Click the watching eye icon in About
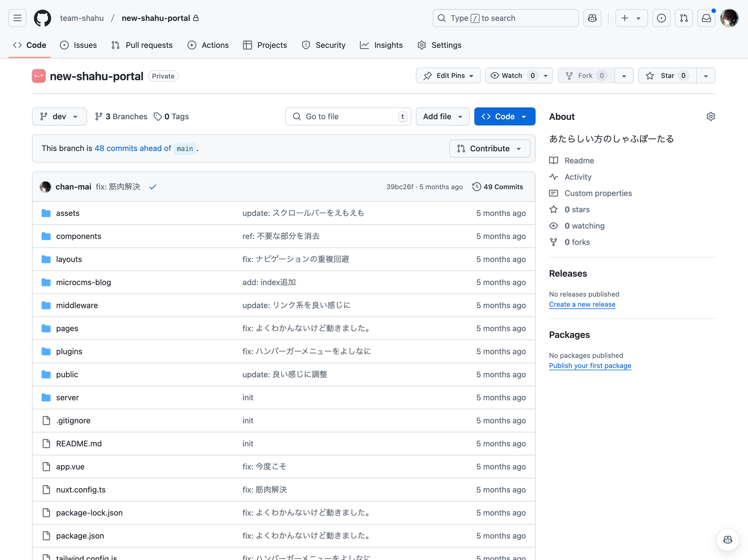The width and height of the screenshot is (748, 560). (553, 226)
